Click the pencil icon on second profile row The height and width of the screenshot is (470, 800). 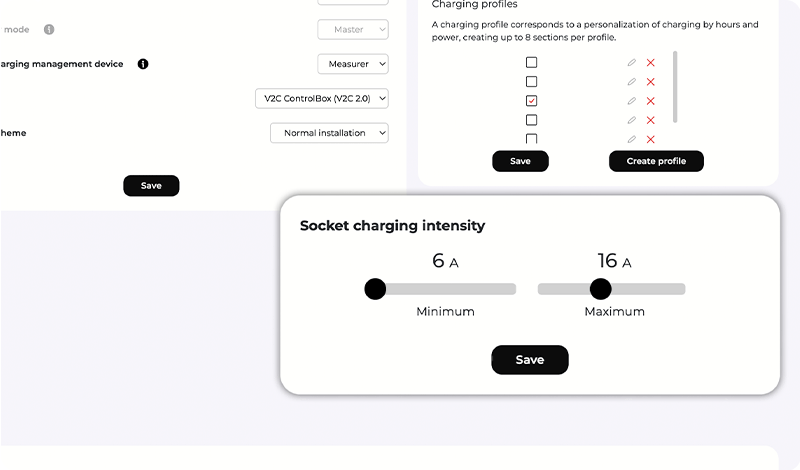[x=632, y=82]
